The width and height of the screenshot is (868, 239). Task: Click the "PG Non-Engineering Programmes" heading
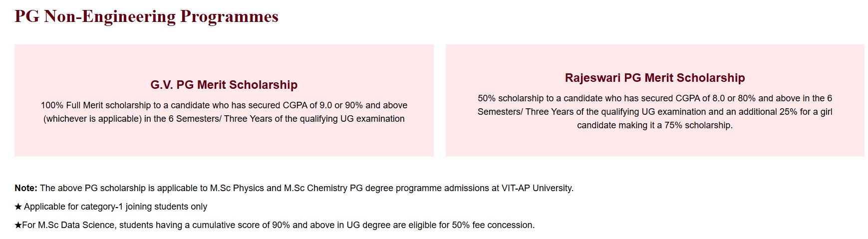click(x=146, y=16)
